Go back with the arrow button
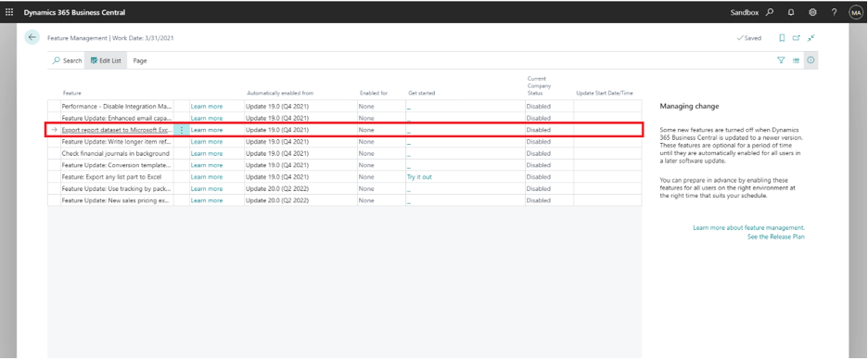868x360 pixels. [32, 37]
